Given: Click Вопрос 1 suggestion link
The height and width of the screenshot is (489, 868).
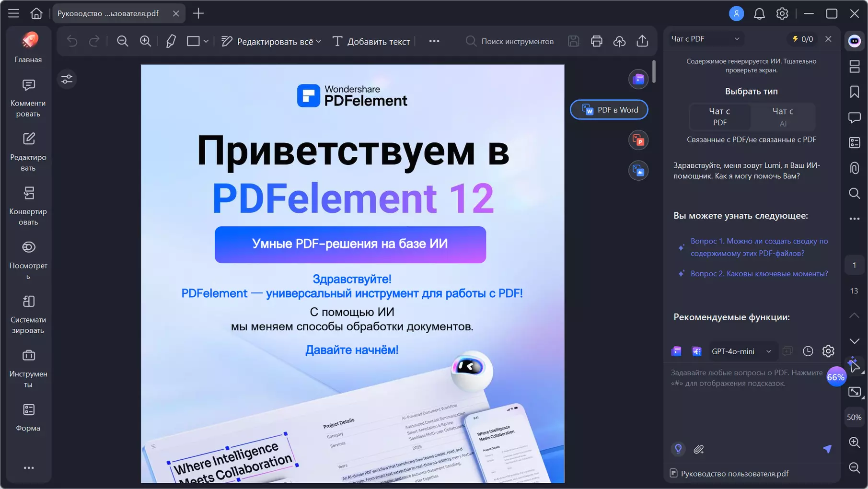Looking at the screenshot, I should (759, 247).
